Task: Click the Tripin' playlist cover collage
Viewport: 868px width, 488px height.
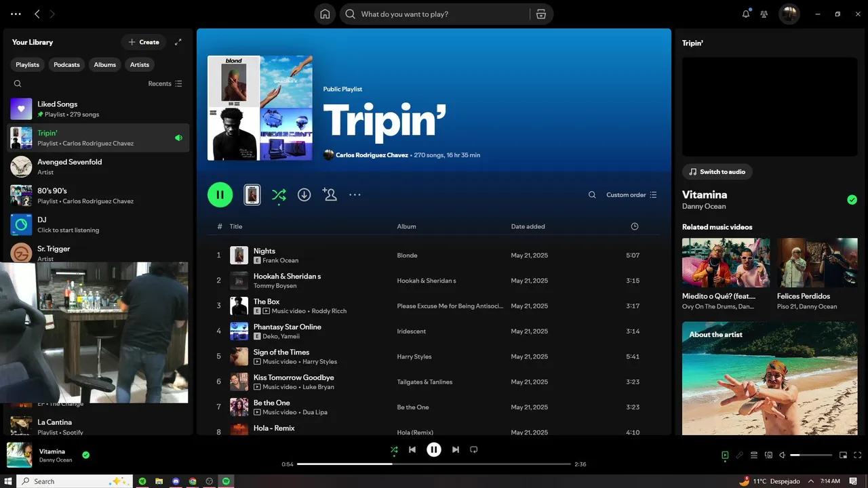Action: pos(260,108)
